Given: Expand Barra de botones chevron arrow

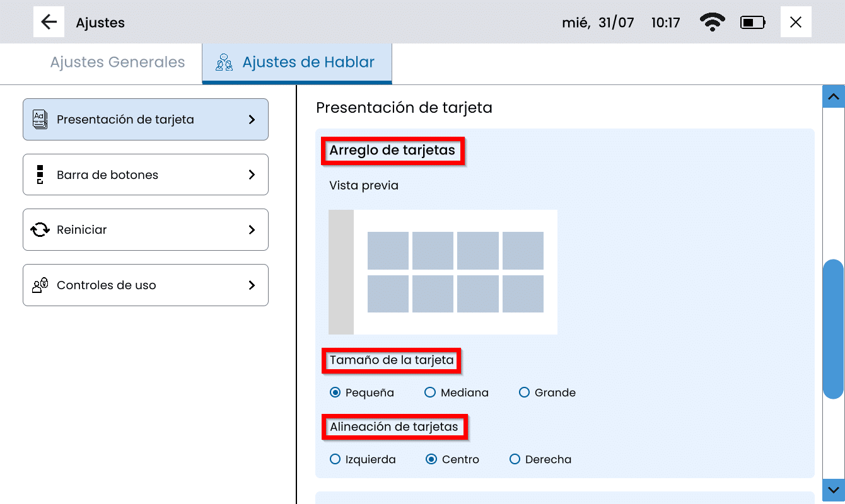Looking at the screenshot, I should point(252,175).
